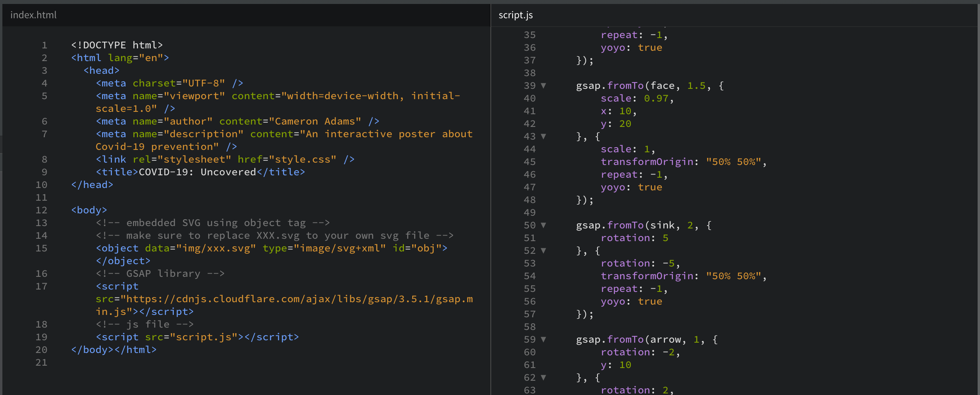Click line number 15 in index.html
The image size is (980, 395).
coord(41,248)
